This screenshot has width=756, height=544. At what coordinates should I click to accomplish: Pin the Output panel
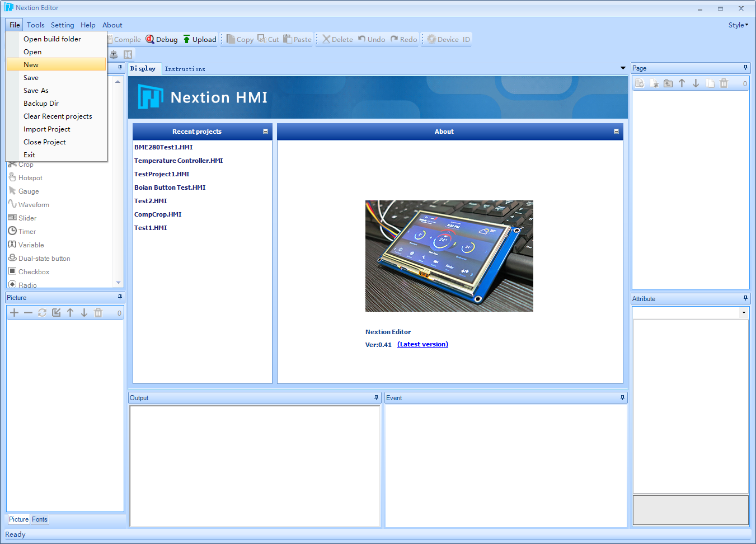coord(376,397)
